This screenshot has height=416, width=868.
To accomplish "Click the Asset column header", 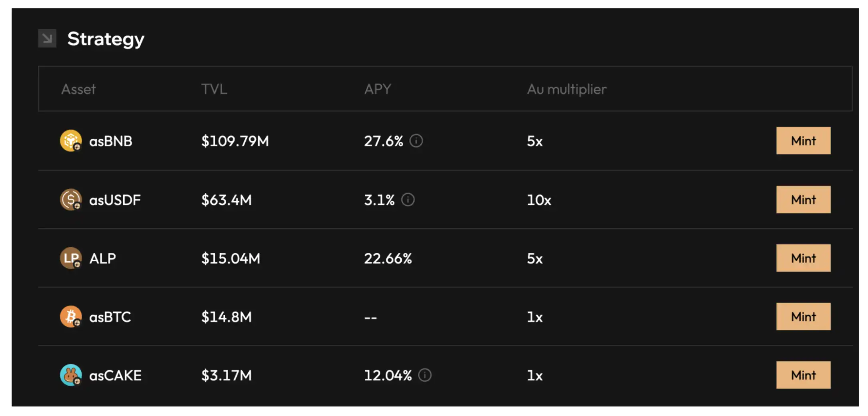I will [78, 89].
